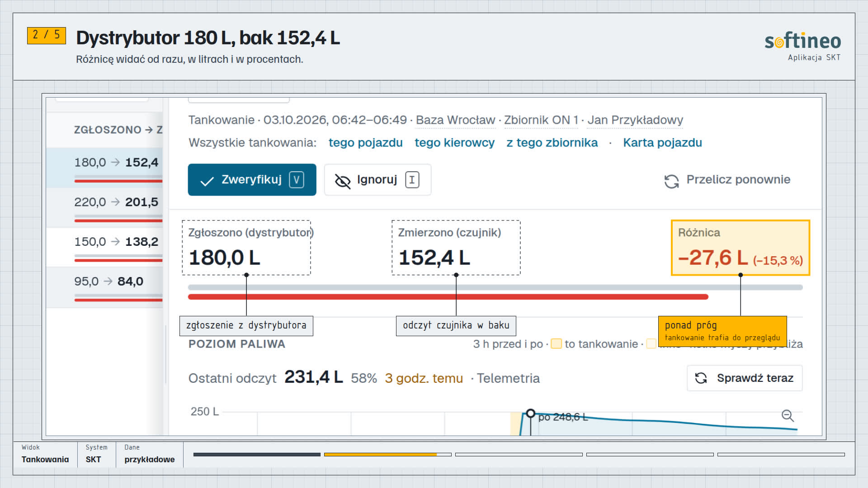The width and height of the screenshot is (868, 488).
Task: Click the zoom-out magnifier on chart
Action: point(788,416)
